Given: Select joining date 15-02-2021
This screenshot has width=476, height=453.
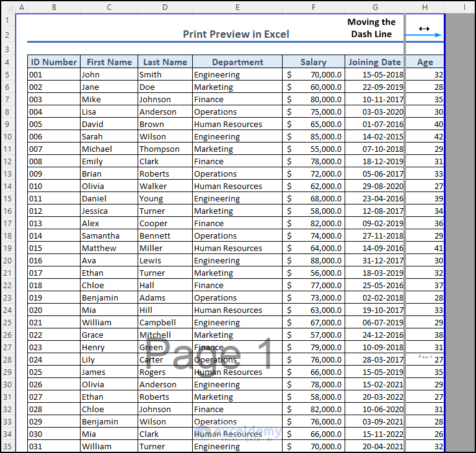Looking at the screenshot, I should point(374,385).
